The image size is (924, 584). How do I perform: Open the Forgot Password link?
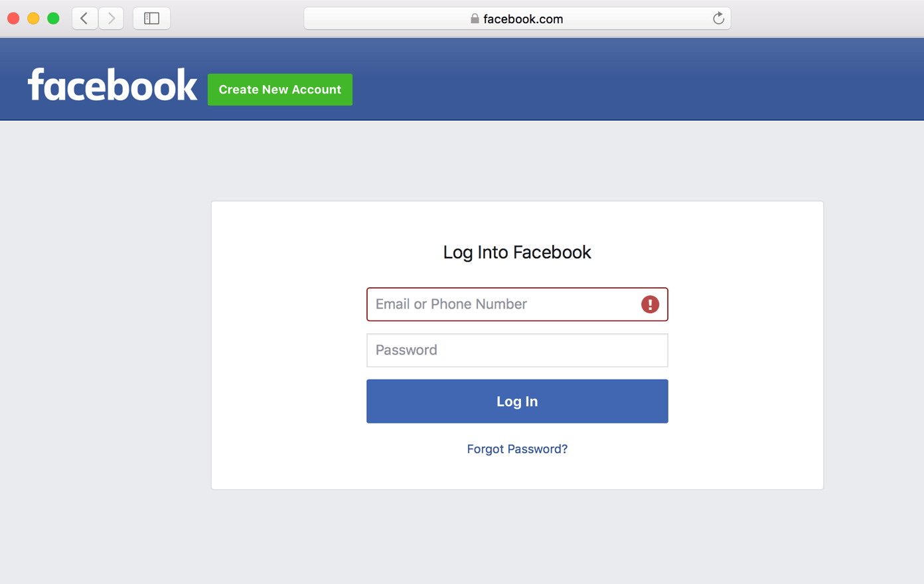tap(517, 449)
